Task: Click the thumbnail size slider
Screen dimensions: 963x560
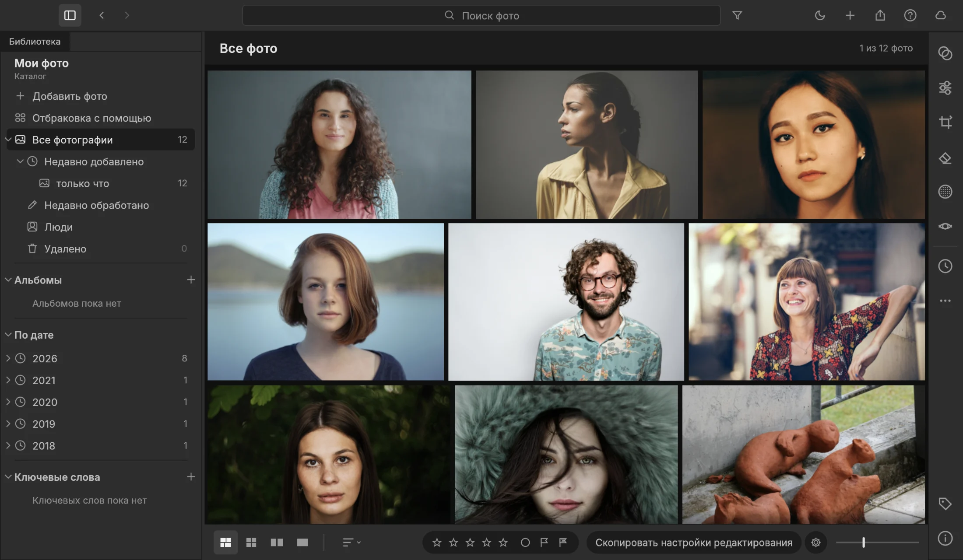Action: click(x=877, y=542)
